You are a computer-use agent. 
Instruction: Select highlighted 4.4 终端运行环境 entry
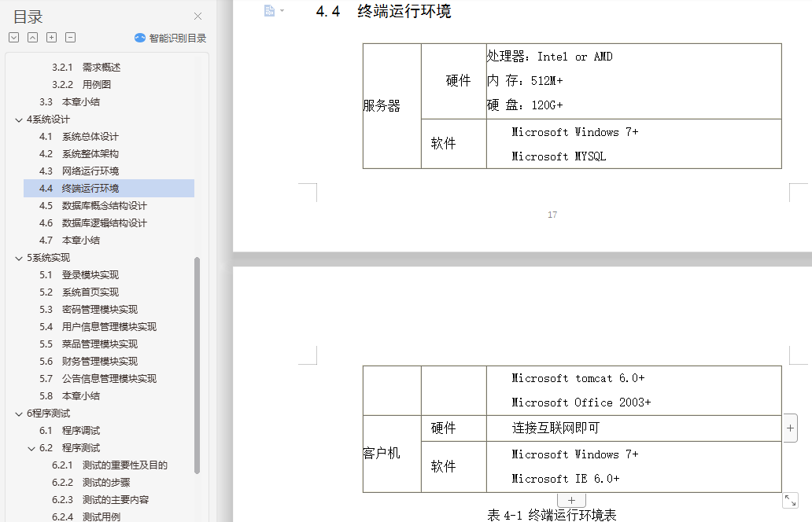109,189
